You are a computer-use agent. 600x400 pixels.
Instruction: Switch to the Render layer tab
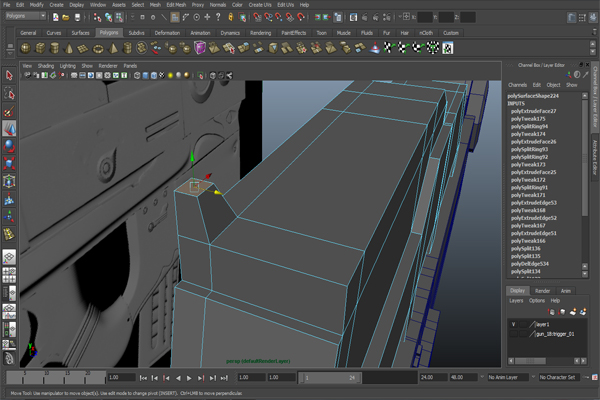pyautogui.click(x=542, y=291)
